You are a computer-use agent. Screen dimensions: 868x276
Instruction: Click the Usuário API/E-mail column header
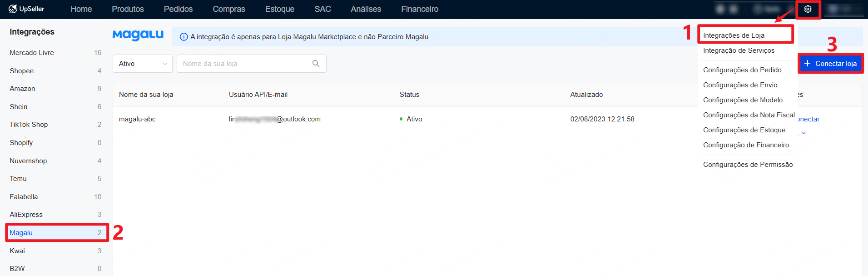[258, 95]
